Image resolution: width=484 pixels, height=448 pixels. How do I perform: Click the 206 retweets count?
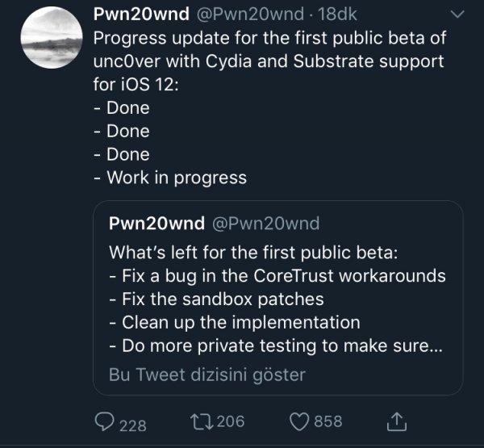click(x=231, y=421)
